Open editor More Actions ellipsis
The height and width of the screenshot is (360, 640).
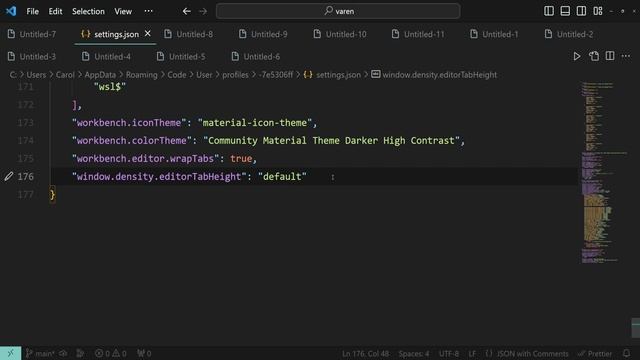coord(626,56)
